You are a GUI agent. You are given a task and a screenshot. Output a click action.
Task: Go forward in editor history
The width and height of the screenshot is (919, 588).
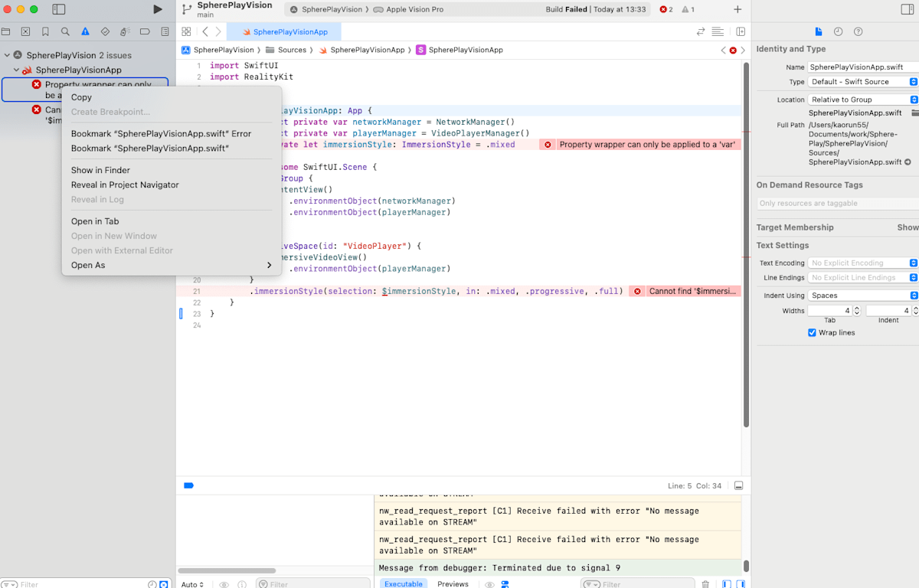coord(218,31)
